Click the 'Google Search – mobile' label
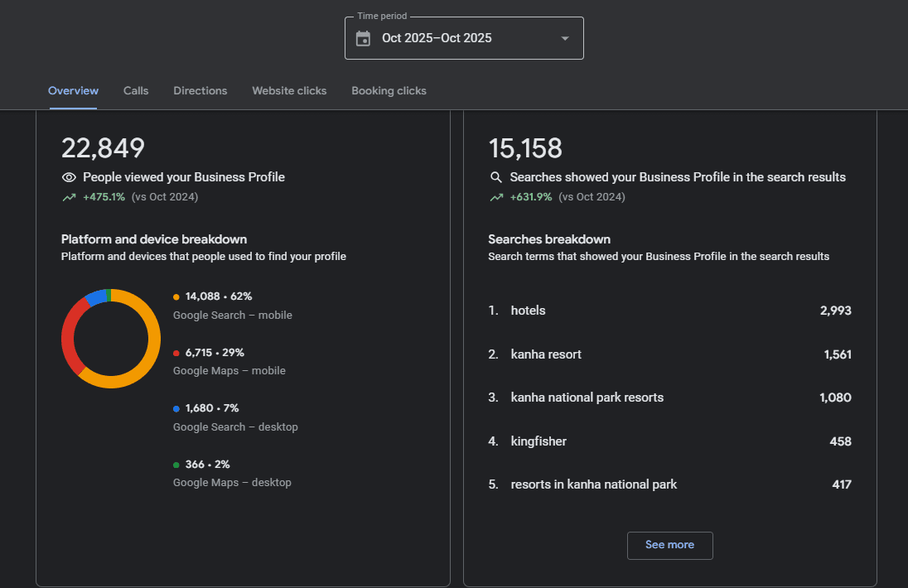Image resolution: width=908 pixels, height=588 pixels. pyautogui.click(x=232, y=316)
